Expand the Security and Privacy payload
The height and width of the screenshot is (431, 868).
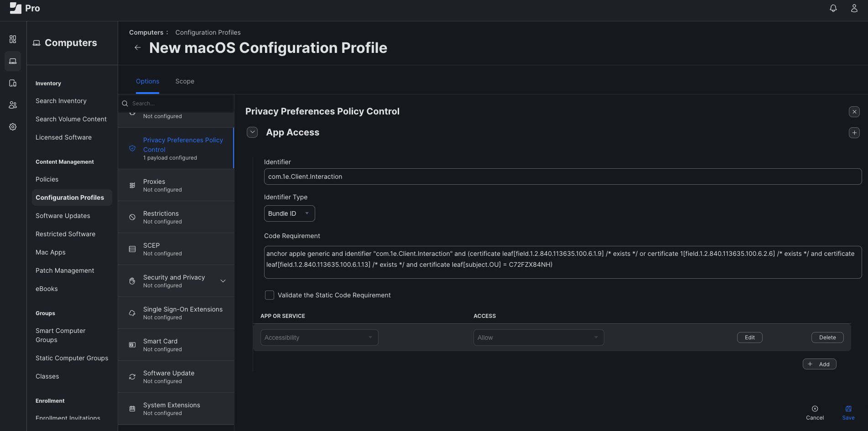[223, 281]
